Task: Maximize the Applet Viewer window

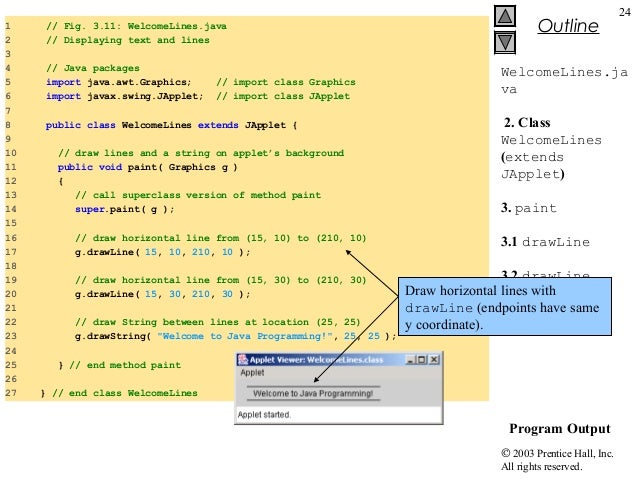Action: click(x=422, y=360)
